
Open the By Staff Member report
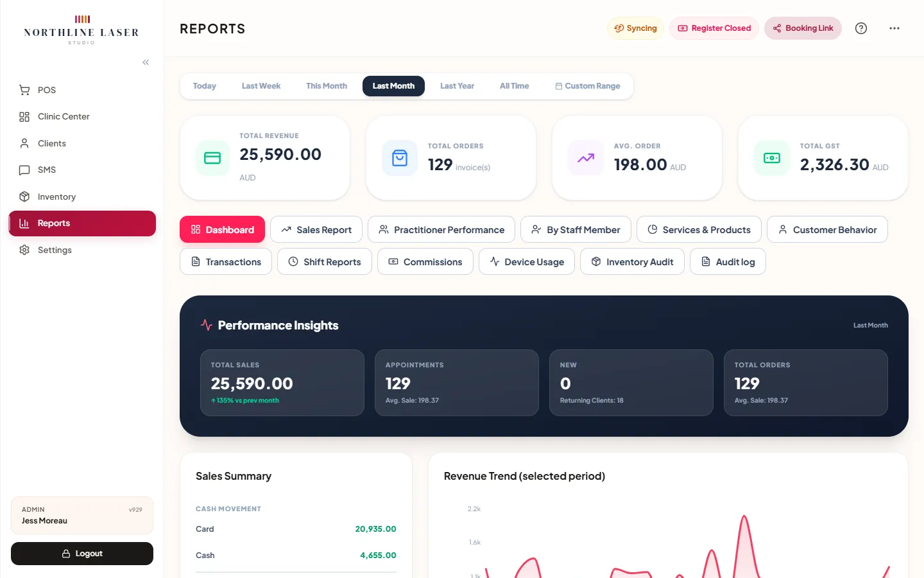[x=576, y=229]
